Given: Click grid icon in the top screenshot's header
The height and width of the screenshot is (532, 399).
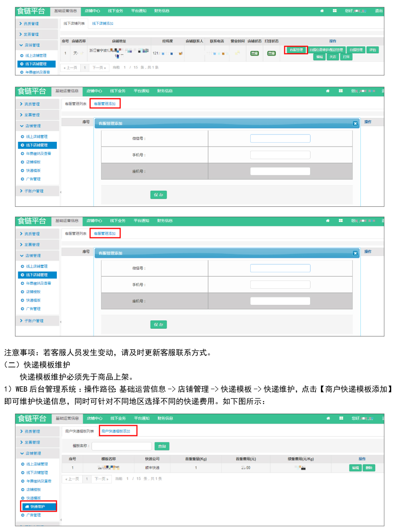Looking at the screenshot, I should click(x=335, y=11).
